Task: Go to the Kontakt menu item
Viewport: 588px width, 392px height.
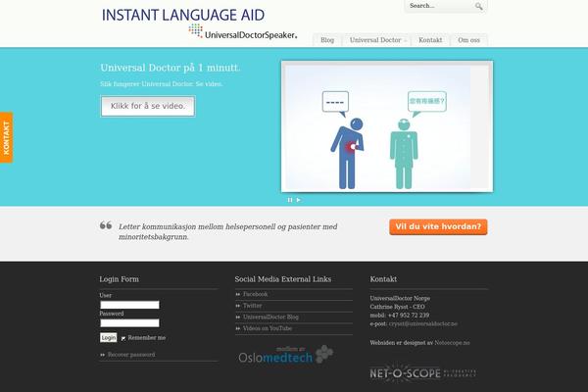Action: (x=430, y=40)
